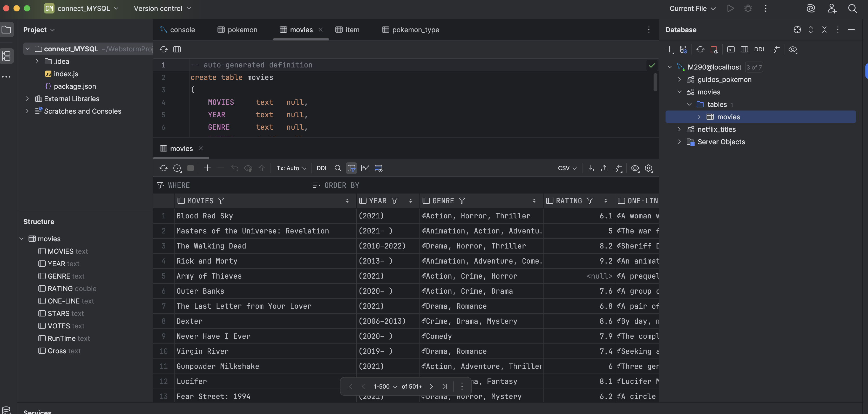Viewport: 868px width, 414px height.
Task: Select the 'Rick and Morty' cell
Action: [266, 261]
